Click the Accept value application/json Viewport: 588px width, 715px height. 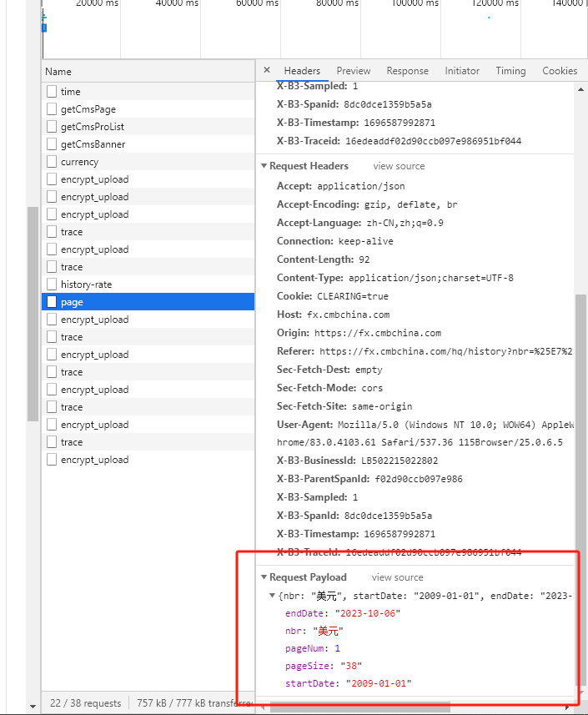361,186
